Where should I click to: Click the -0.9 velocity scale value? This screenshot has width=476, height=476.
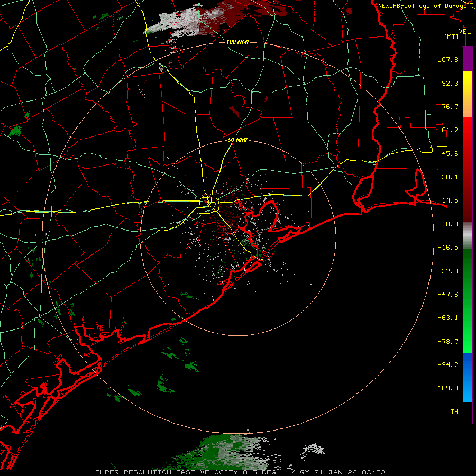coord(450,224)
